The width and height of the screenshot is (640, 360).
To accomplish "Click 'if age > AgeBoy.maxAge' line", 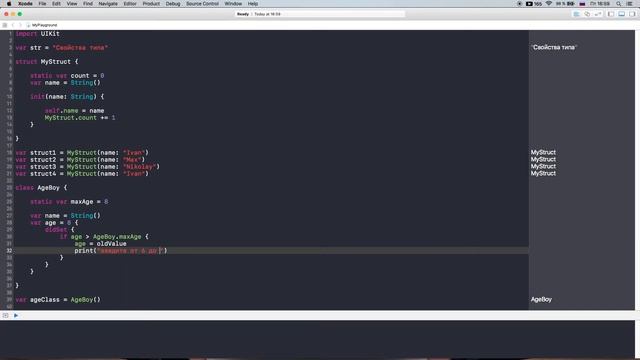I will pyautogui.click(x=104, y=237).
